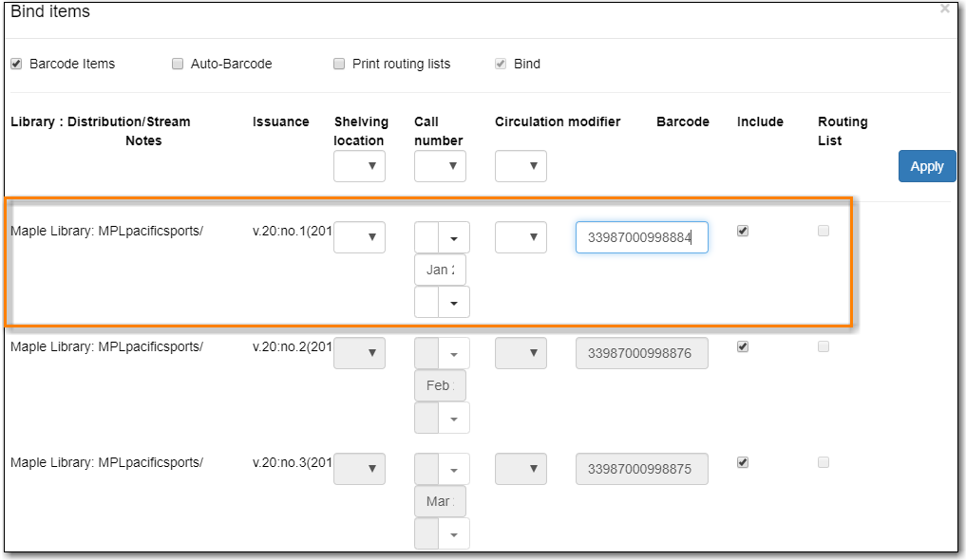The height and width of the screenshot is (560, 966).
Task: Click barcode field containing 33987000998884
Action: (x=641, y=237)
